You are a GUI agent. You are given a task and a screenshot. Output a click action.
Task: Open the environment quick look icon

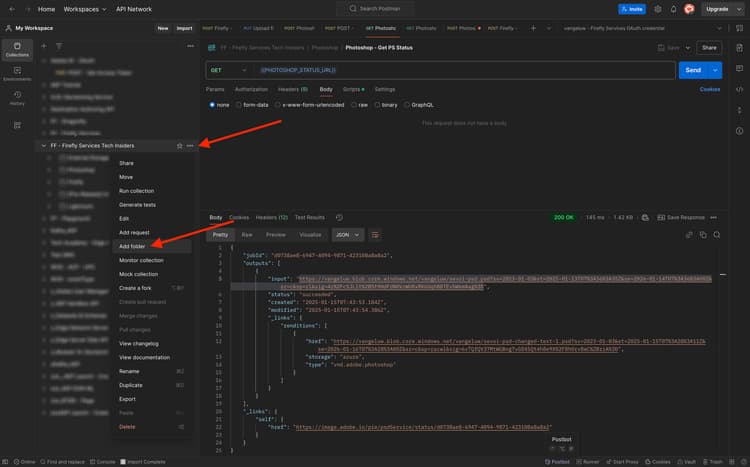click(739, 28)
